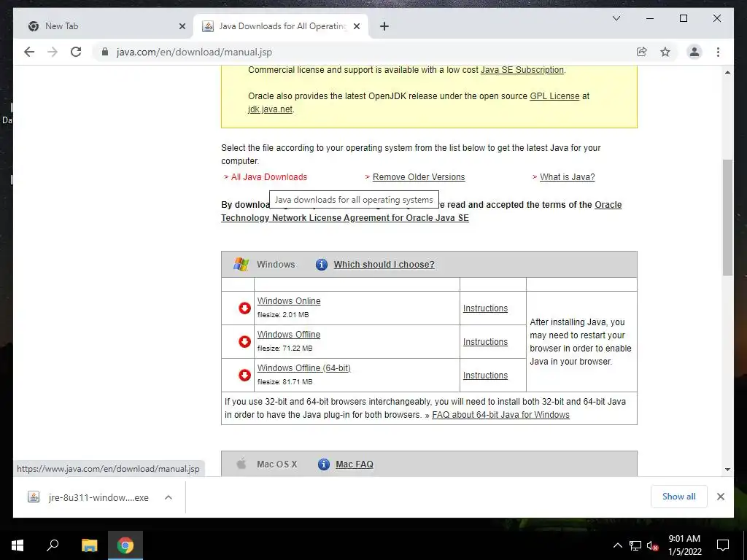
Task: Open the Windows Offline (64-bit) link
Action: point(304,368)
